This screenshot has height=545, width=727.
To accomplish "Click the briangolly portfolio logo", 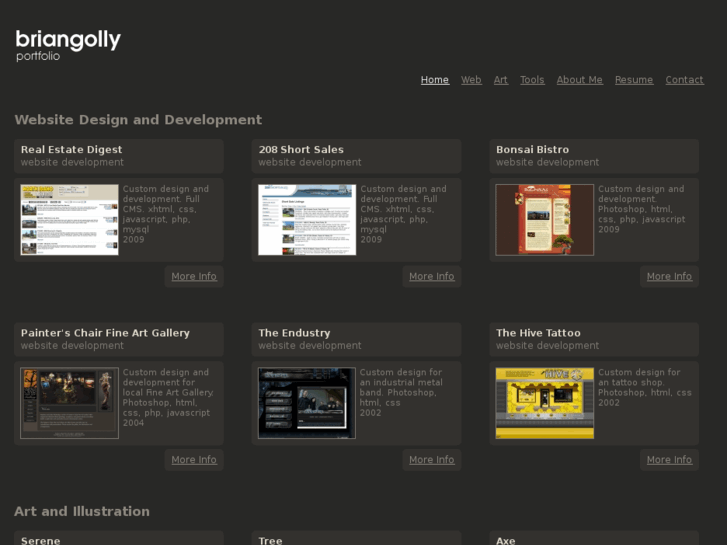I will pos(68,45).
